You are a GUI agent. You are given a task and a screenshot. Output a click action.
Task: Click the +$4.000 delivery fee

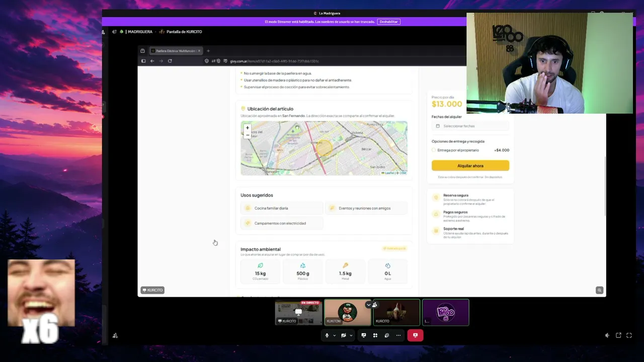click(x=502, y=150)
